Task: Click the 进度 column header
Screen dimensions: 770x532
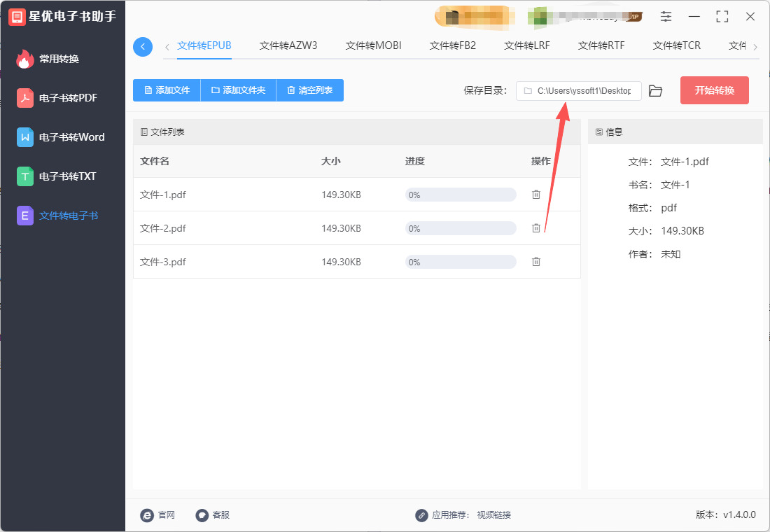Action: [415, 161]
